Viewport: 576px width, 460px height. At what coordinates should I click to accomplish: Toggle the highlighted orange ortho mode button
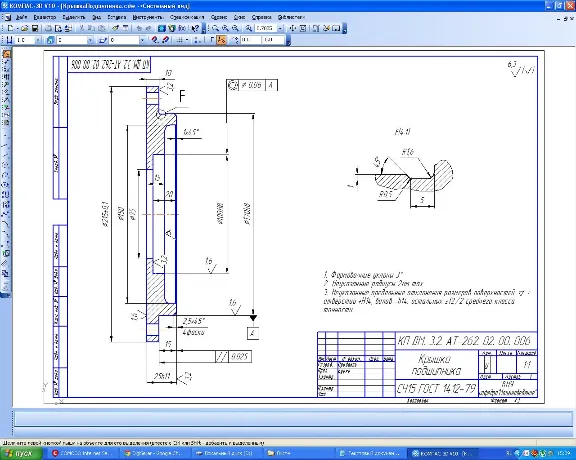(221, 40)
